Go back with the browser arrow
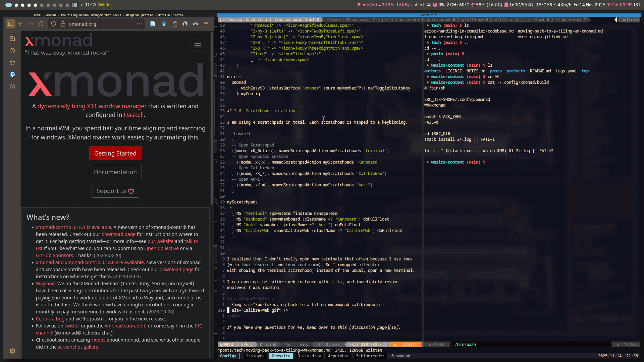The width and height of the screenshot is (644, 362). (x=21, y=24)
